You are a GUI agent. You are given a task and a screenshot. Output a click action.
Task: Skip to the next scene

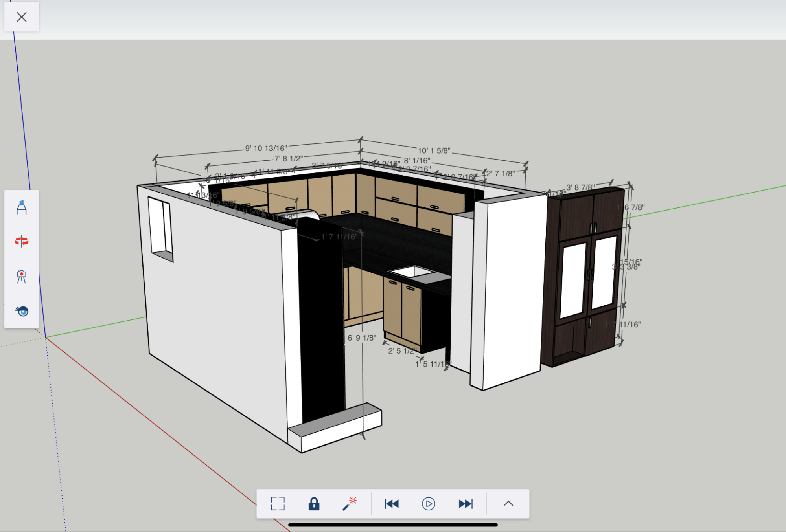466,503
